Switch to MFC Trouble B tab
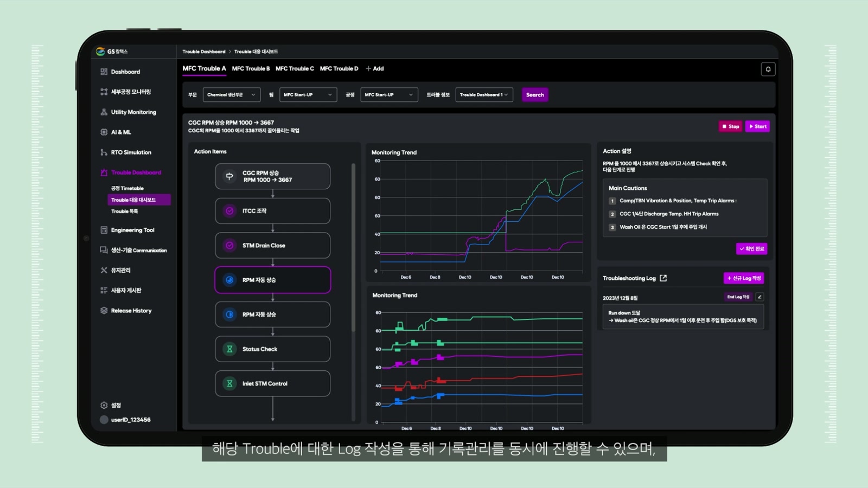The image size is (868, 488). [251, 69]
